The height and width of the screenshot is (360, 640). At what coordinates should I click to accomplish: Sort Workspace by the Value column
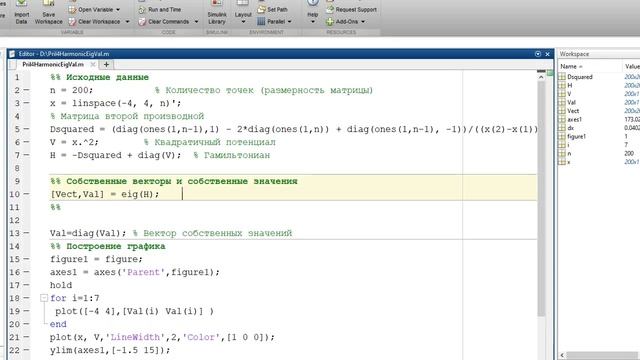pos(632,66)
